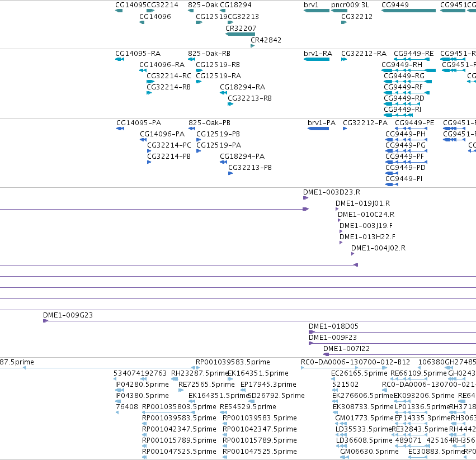Click transcript CG12519-RB label
This screenshot has width=476, height=460.
pos(218,65)
